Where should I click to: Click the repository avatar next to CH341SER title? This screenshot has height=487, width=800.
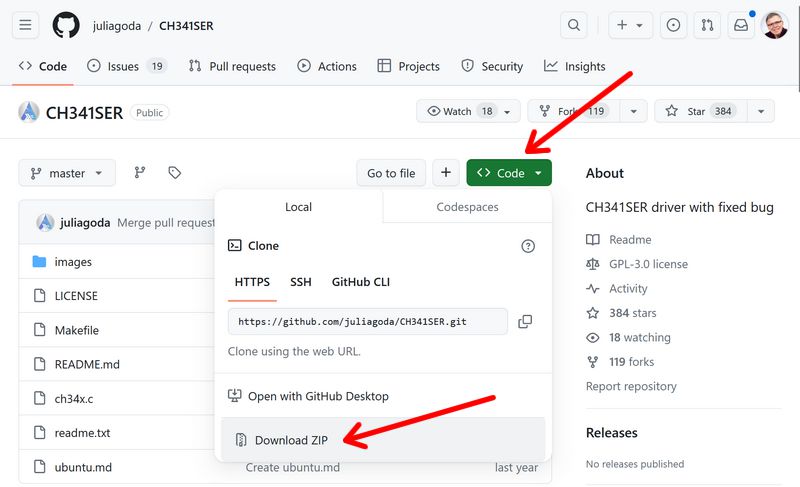[x=29, y=112]
